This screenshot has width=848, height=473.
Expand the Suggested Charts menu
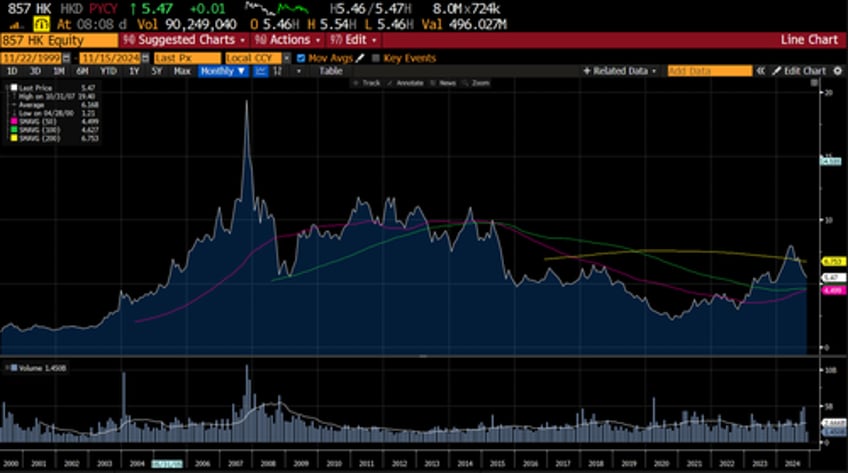click(182, 40)
